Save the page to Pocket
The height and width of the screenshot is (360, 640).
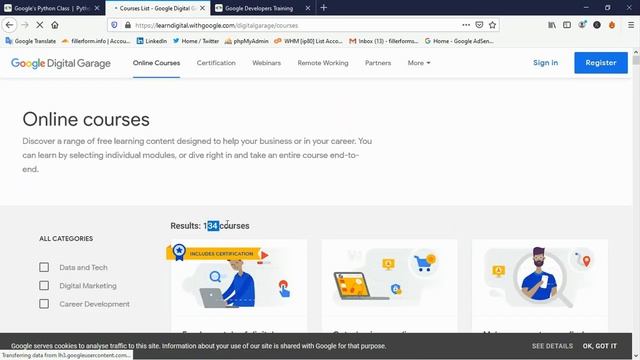(479, 25)
